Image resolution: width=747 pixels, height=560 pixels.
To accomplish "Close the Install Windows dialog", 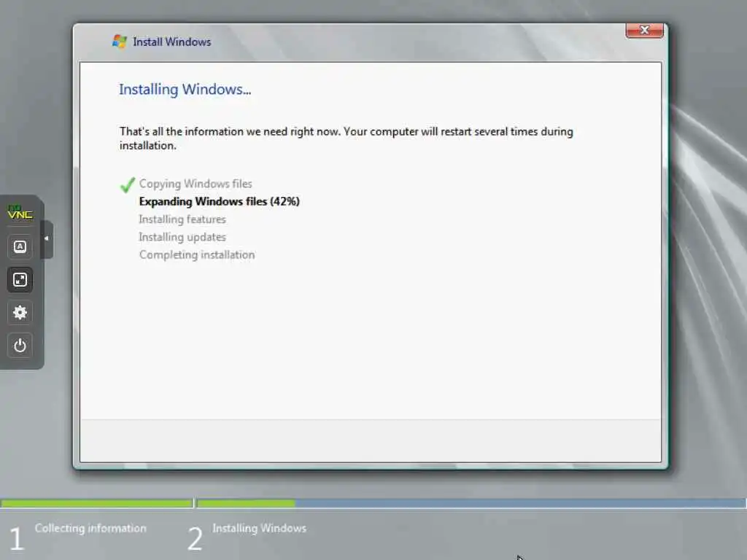I will coord(645,31).
